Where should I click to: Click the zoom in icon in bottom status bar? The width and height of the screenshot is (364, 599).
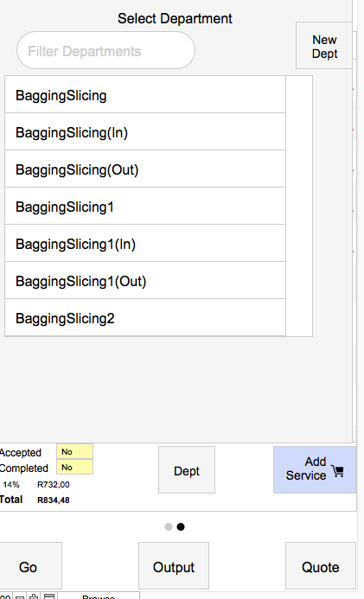pos(34,596)
